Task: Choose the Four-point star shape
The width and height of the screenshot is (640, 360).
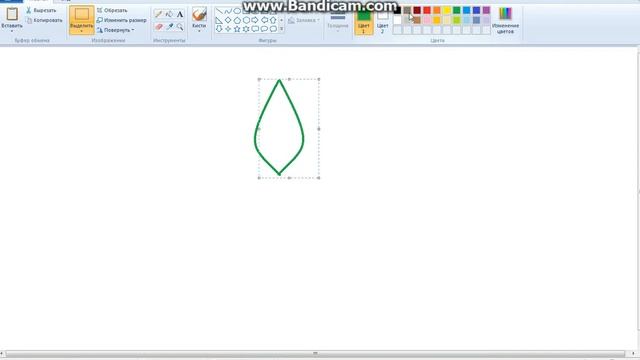Action: [228, 29]
